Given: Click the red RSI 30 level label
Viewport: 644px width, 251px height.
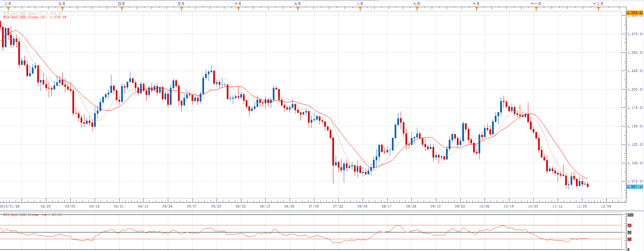Looking at the screenshot, I should coord(629,239).
